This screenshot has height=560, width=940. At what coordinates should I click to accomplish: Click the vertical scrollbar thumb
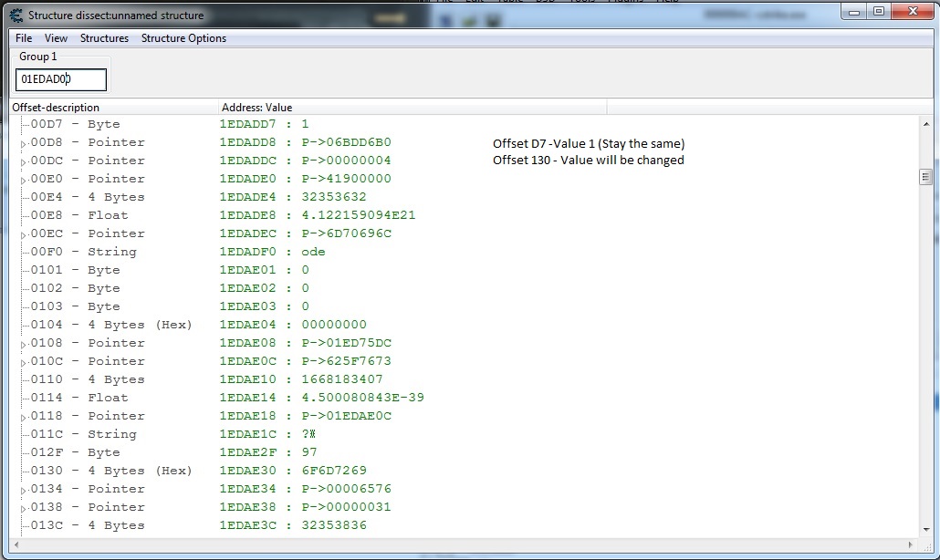(924, 177)
